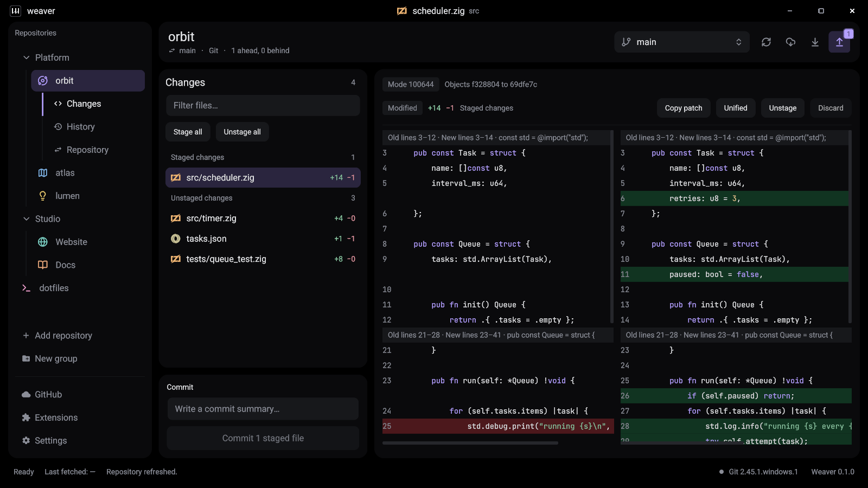Open the main branch dropdown
This screenshot has height=488, width=868.
click(682, 42)
